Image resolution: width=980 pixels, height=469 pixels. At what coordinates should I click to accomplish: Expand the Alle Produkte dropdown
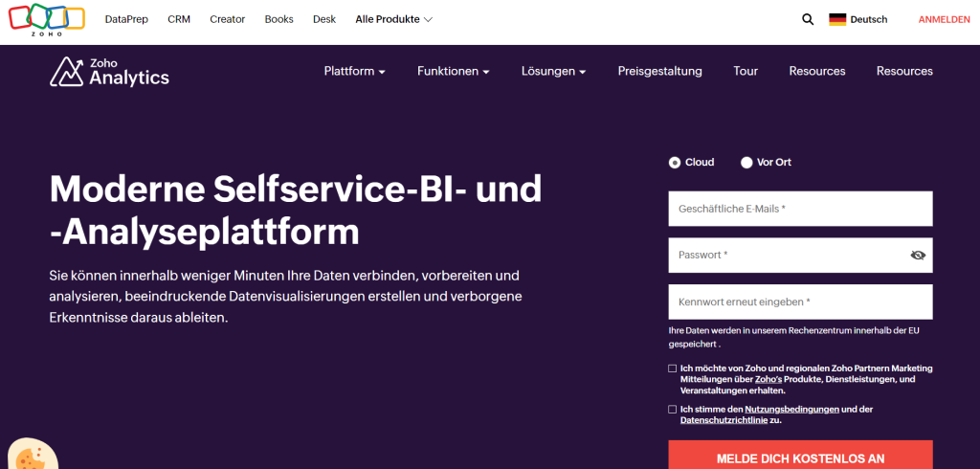pos(393,19)
